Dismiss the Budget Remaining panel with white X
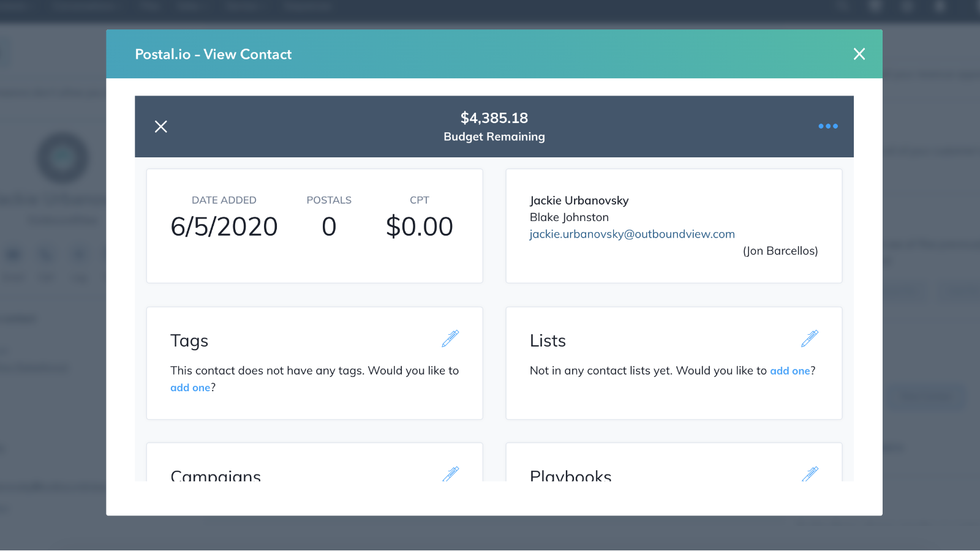 pyautogui.click(x=161, y=126)
